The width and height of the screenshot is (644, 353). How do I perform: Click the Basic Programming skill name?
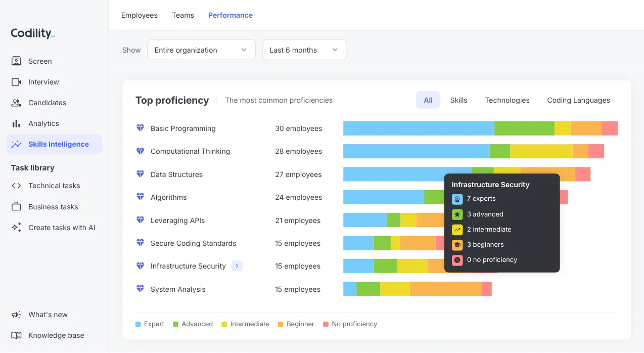pyautogui.click(x=183, y=128)
